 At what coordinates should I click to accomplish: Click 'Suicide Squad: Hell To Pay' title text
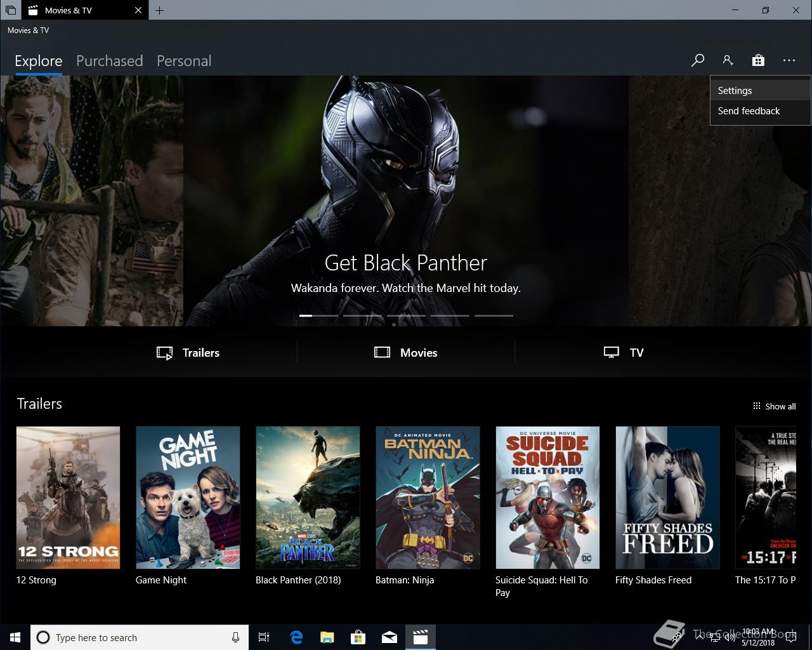[x=542, y=587]
